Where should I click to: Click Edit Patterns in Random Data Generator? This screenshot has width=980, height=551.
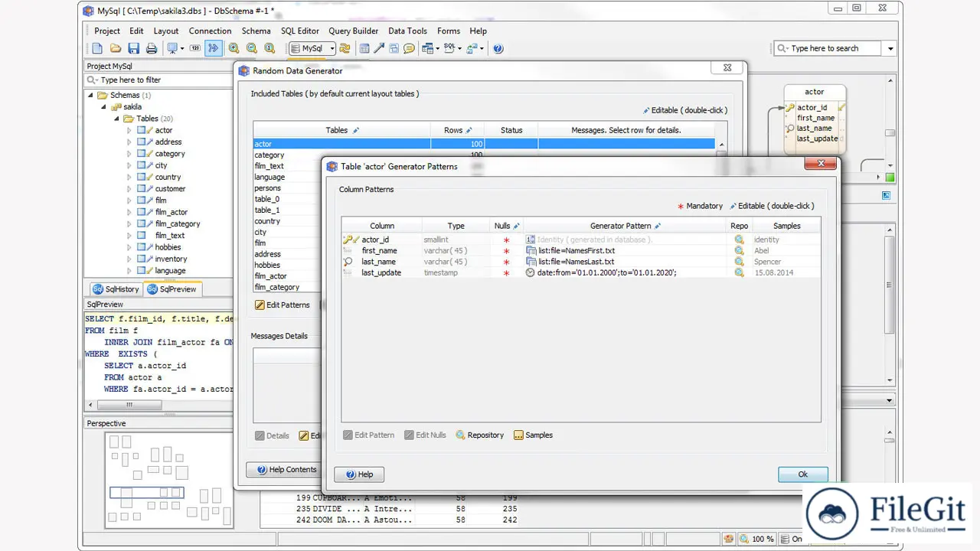pyautogui.click(x=283, y=305)
